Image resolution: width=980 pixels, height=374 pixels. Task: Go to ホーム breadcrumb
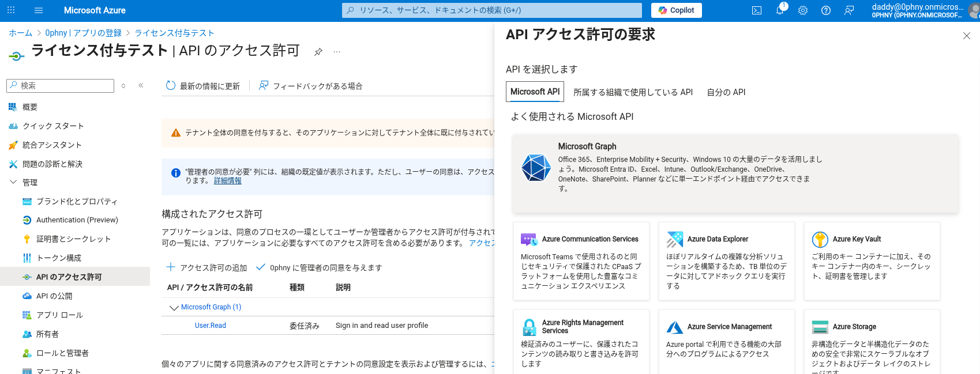tap(20, 33)
